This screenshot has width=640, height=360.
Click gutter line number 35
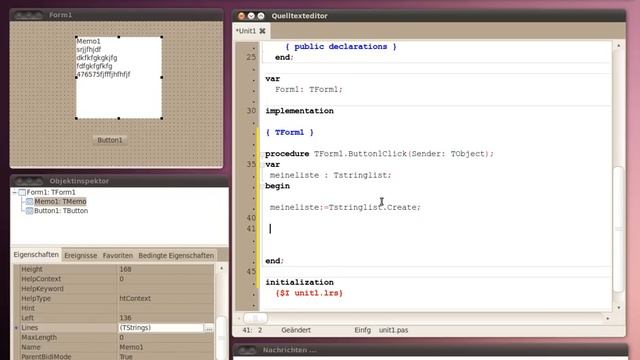251,164
